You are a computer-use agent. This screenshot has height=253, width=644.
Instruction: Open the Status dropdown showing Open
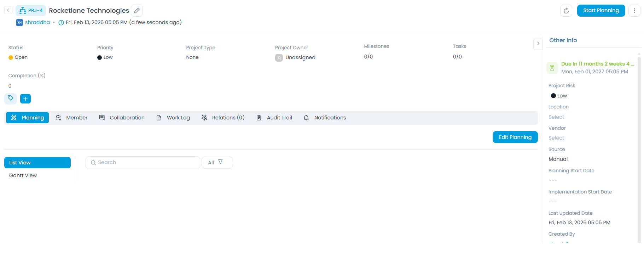18,57
